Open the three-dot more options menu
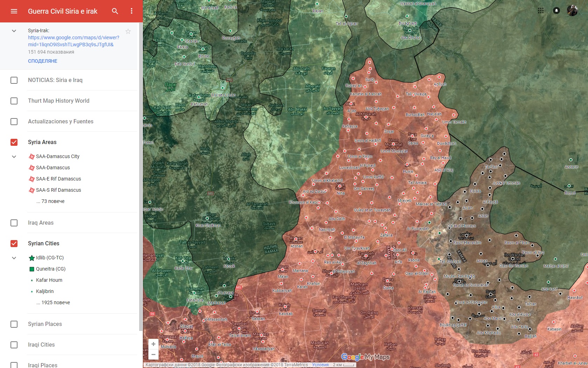The width and height of the screenshot is (588, 368). coord(132,11)
